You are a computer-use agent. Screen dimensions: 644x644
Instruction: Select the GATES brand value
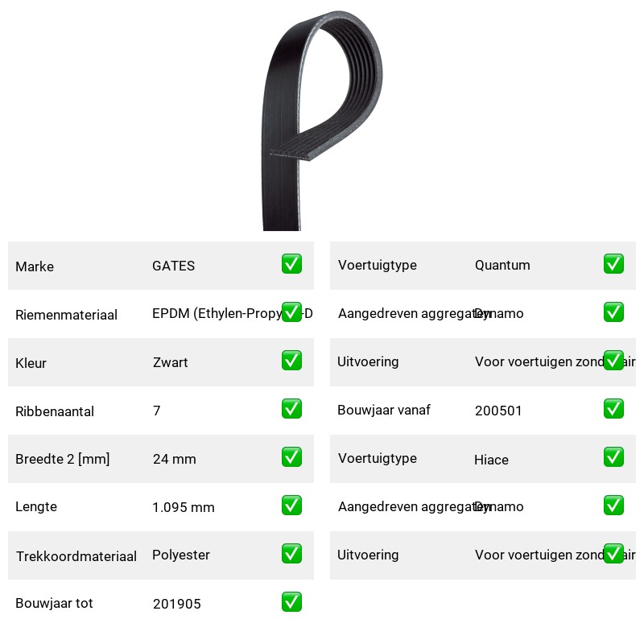click(x=173, y=266)
